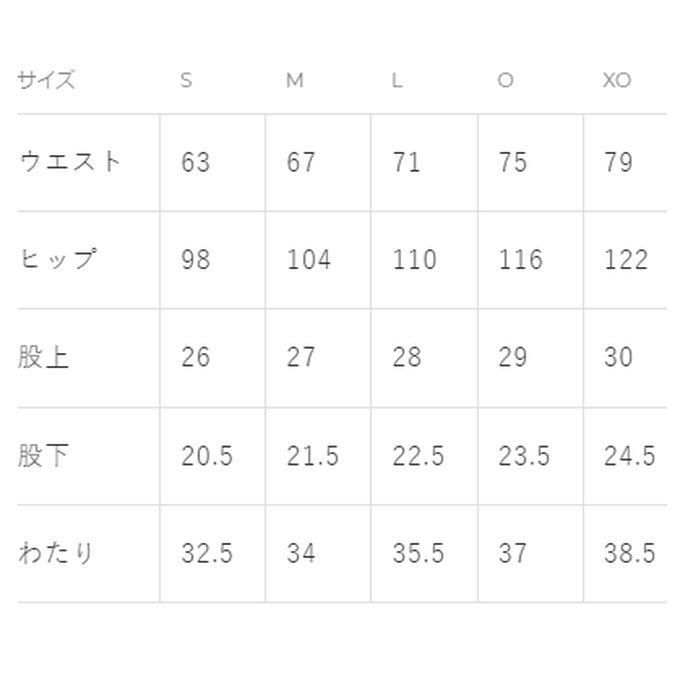This screenshot has height=680, width=680.
Task: Click waist value 79 for size XO
Action: 619,162
